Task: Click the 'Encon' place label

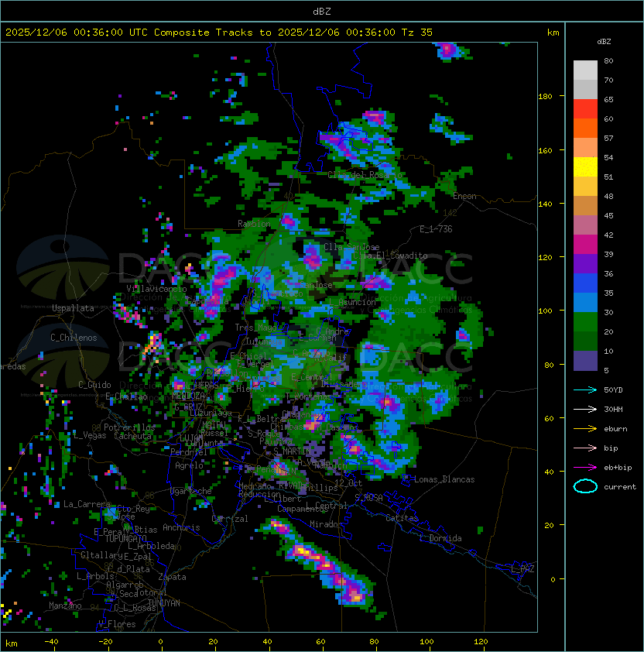Action: tap(464, 196)
